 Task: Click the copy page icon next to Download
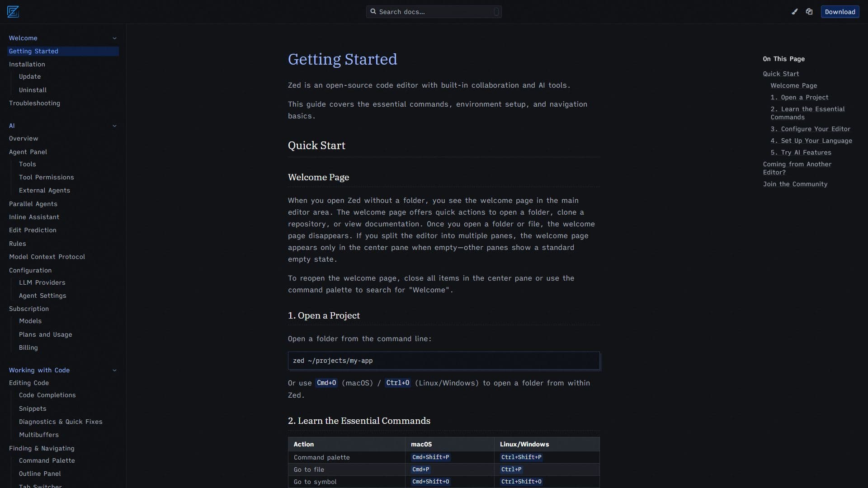809,12
